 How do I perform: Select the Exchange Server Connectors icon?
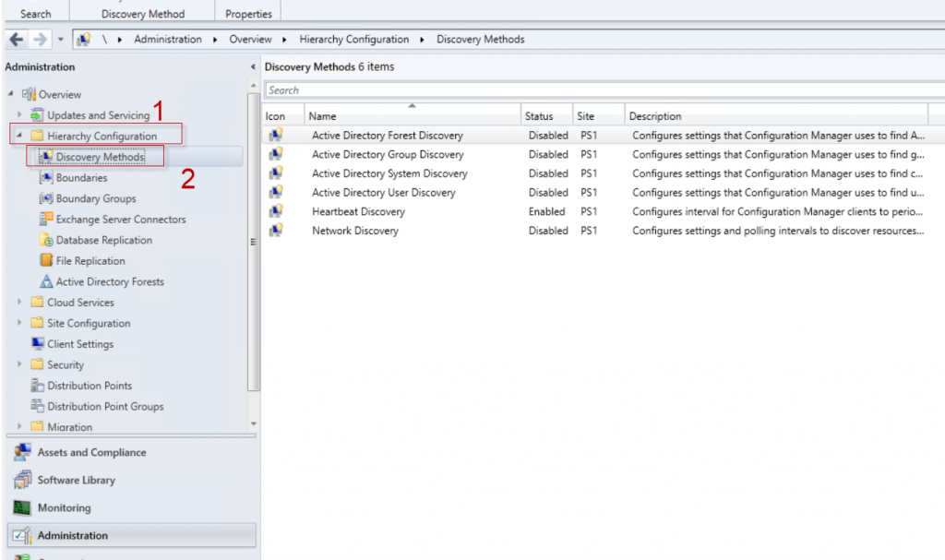coord(46,219)
